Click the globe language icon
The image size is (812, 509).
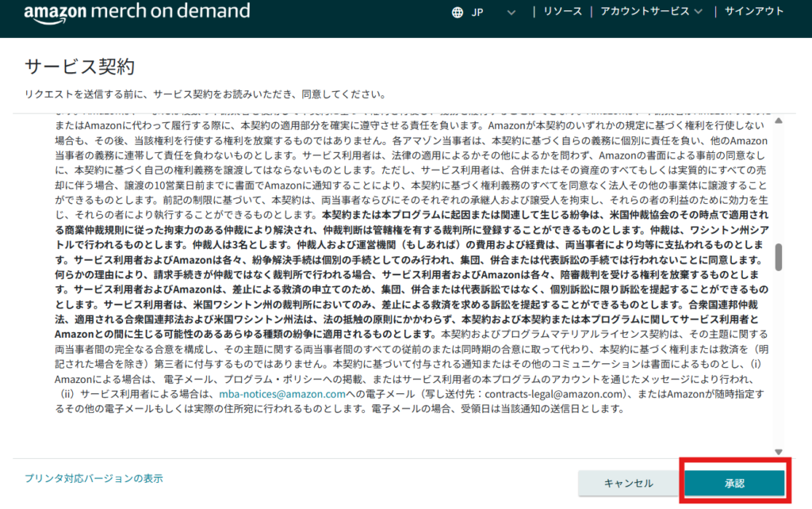pos(458,13)
